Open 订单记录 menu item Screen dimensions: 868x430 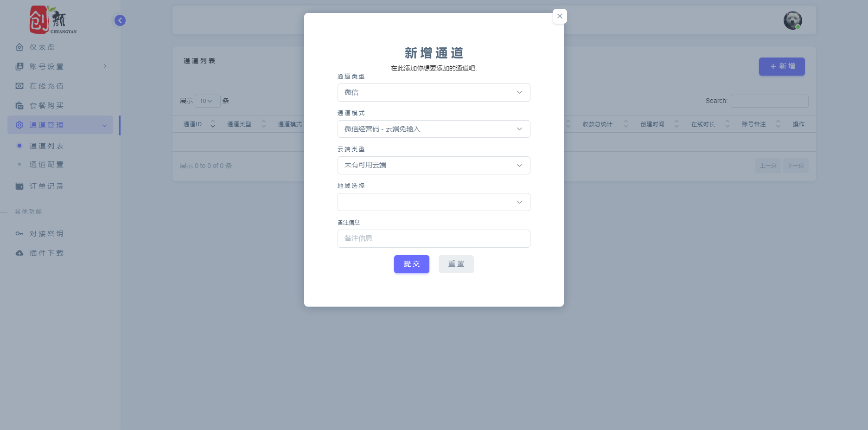[60, 186]
